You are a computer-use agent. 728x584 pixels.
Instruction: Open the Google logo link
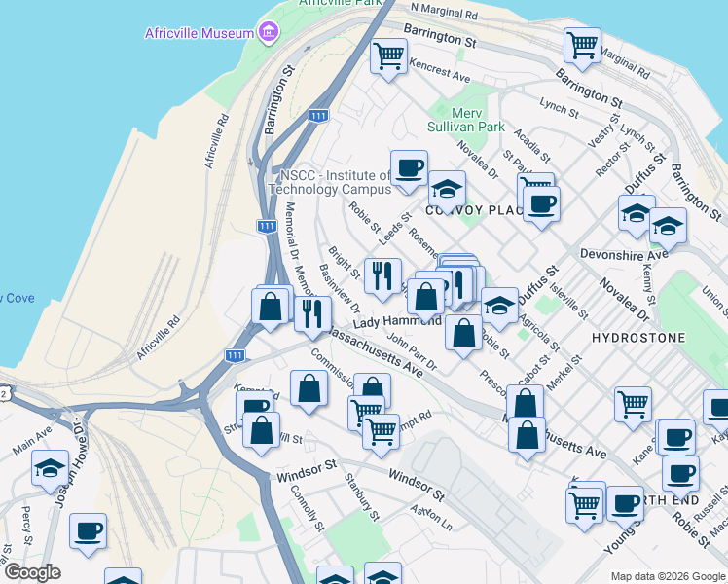click(x=32, y=572)
